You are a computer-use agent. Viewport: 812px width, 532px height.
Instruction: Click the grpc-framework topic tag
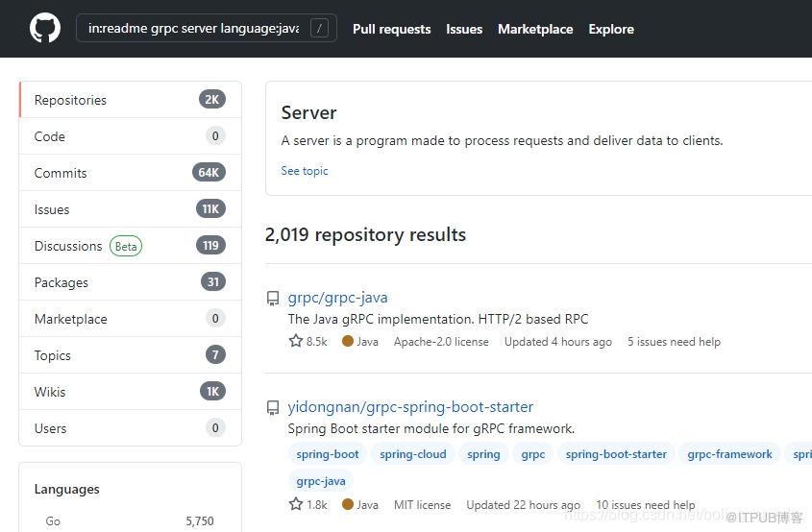[729, 454]
